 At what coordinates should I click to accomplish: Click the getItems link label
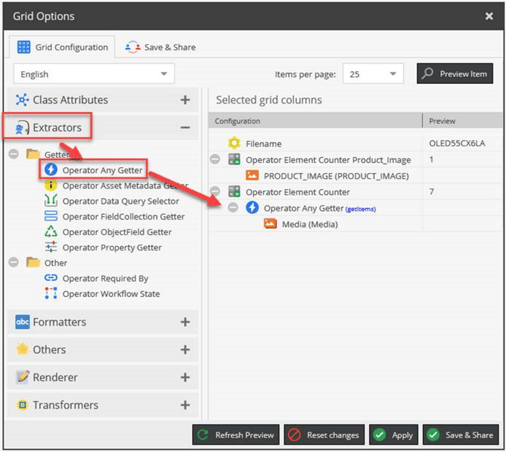(x=361, y=209)
